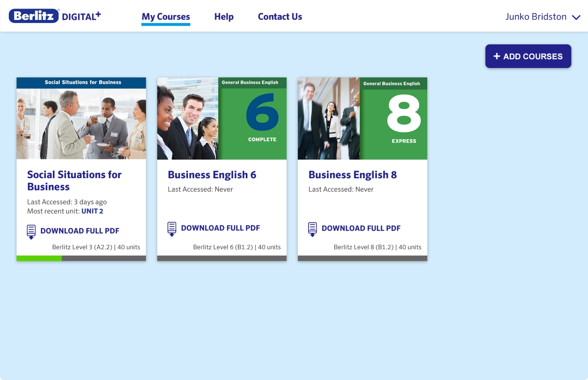
Task: Click PDF download icon on Business English 6 card
Action: coord(172,229)
